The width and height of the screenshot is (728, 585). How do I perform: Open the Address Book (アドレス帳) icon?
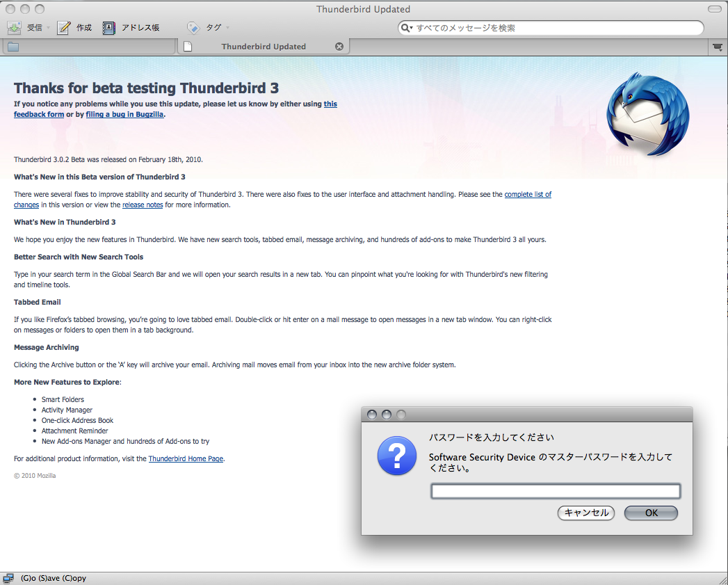[108, 28]
